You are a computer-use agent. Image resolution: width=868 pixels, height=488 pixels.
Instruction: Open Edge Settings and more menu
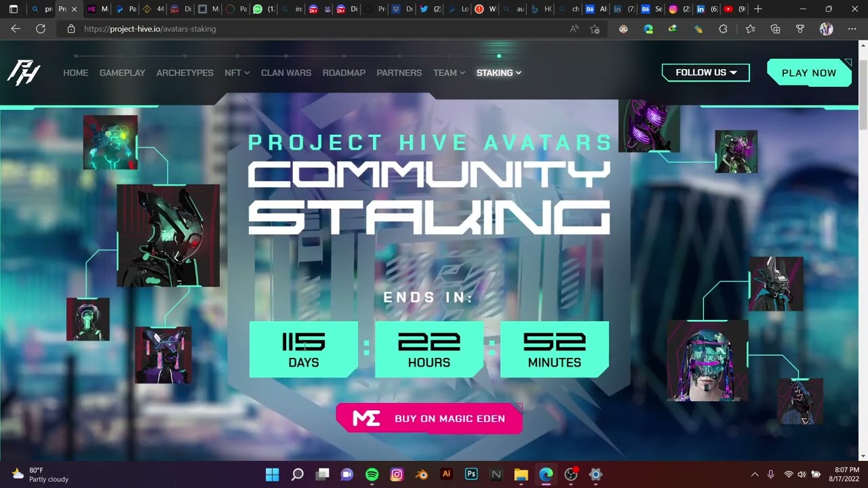[852, 29]
